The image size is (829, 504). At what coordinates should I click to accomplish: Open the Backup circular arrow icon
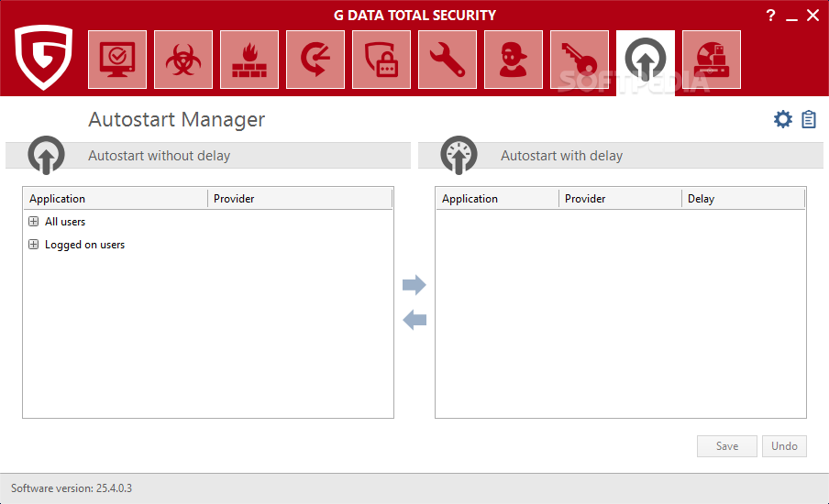pyautogui.click(x=315, y=60)
